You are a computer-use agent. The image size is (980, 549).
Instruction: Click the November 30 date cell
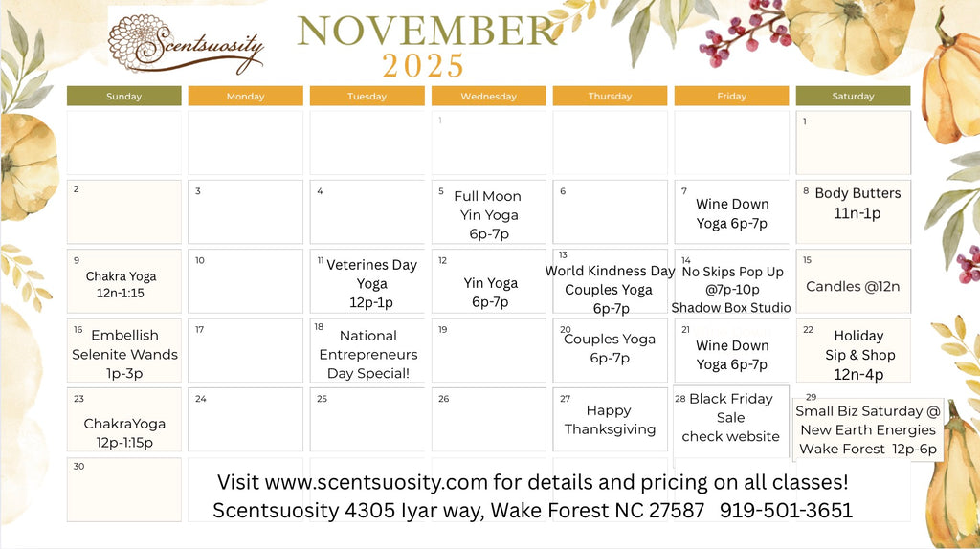click(x=123, y=489)
